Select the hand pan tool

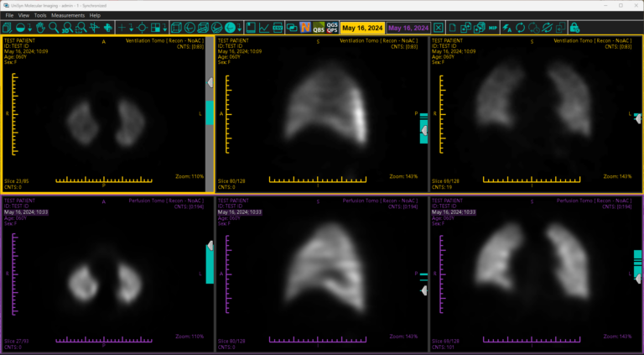tap(40, 28)
